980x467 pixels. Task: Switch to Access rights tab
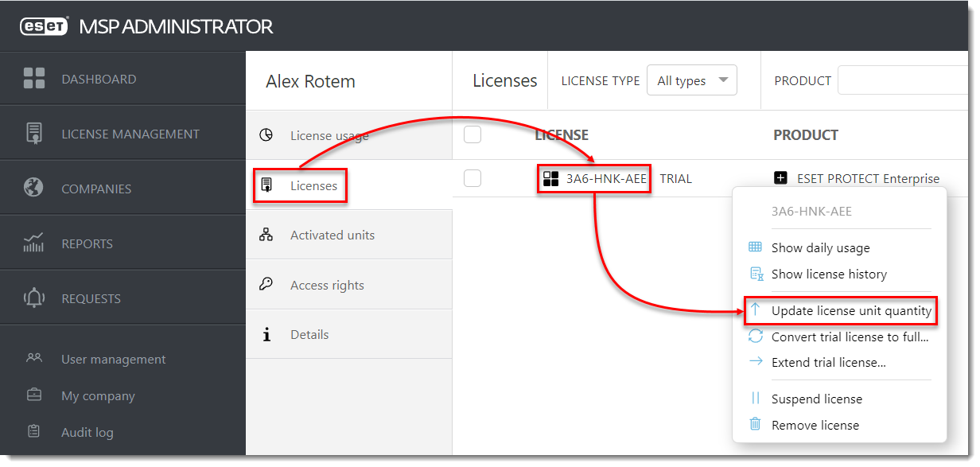(x=348, y=285)
